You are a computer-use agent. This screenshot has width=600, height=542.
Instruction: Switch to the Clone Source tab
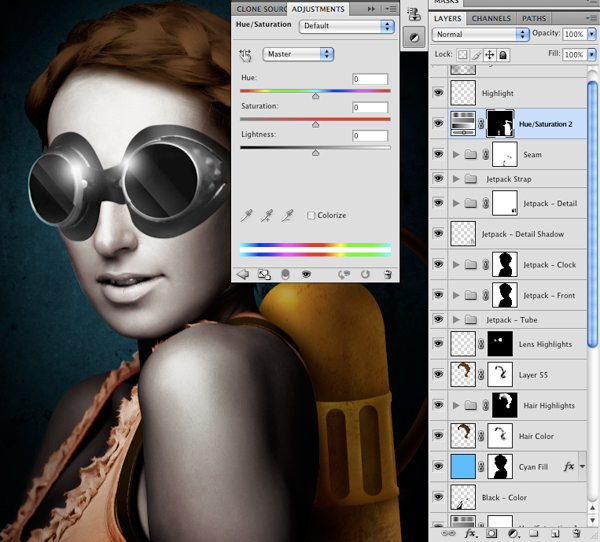coord(261,9)
